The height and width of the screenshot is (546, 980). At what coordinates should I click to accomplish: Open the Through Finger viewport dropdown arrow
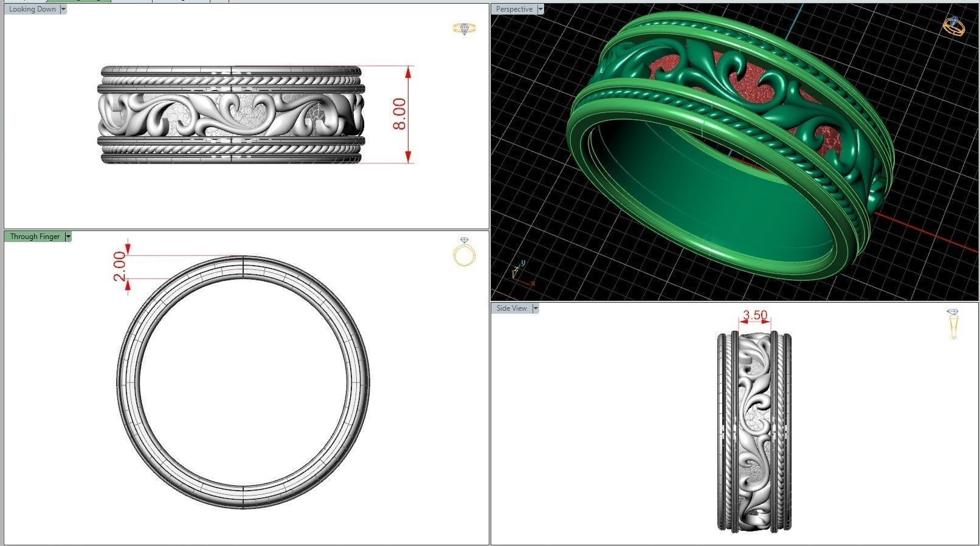pyautogui.click(x=68, y=237)
